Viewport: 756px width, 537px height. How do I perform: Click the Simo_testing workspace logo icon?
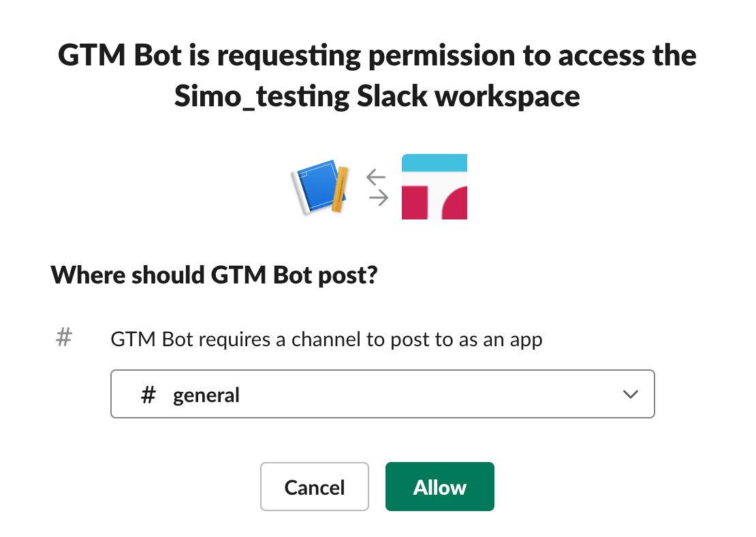(x=435, y=187)
